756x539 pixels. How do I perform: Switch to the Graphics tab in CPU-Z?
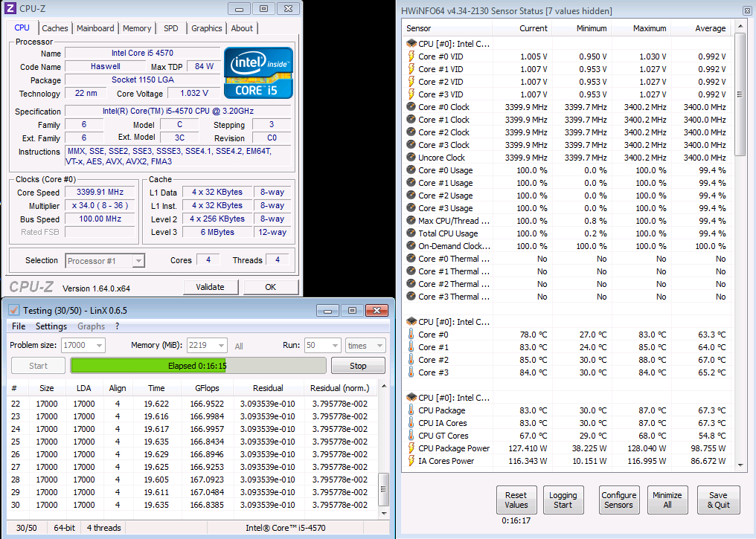coord(206,28)
